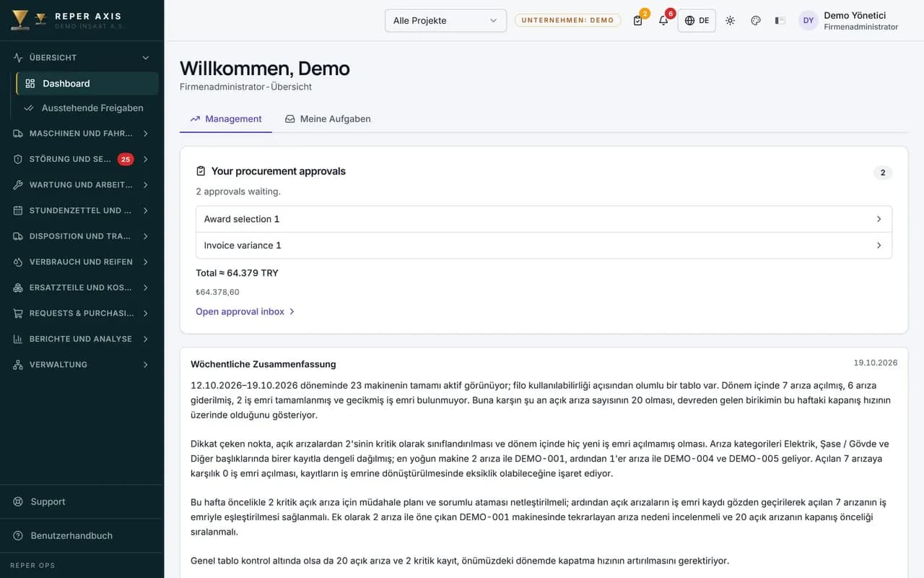Screen dimensions: 924x578
Task: Open the color palette theme picker
Action: [x=756, y=20]
